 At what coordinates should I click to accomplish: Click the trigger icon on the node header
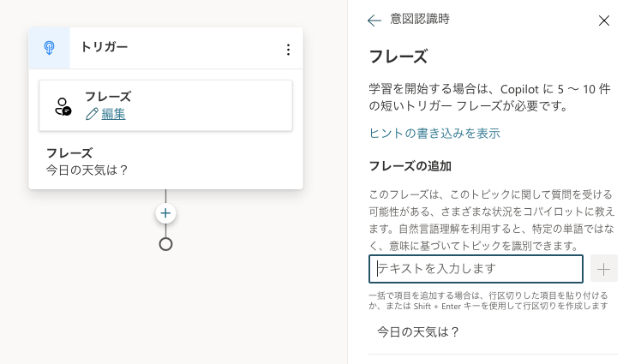50,49
